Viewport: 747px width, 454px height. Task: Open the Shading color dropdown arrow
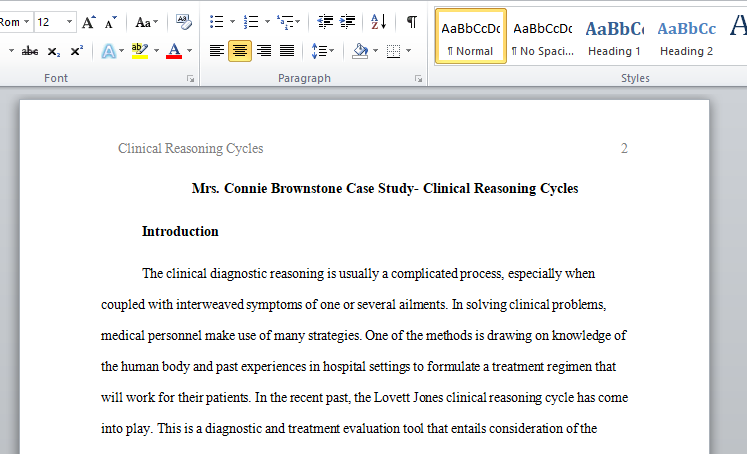point(375,51)
